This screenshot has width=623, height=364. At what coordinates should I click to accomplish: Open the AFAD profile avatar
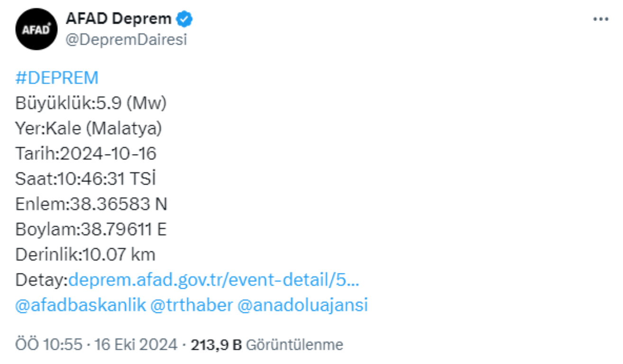36,29
